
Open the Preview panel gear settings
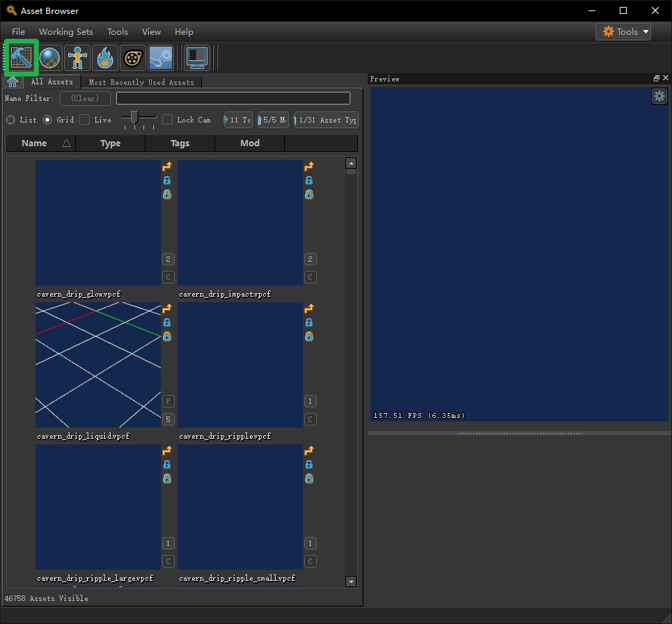pos(659,96)
